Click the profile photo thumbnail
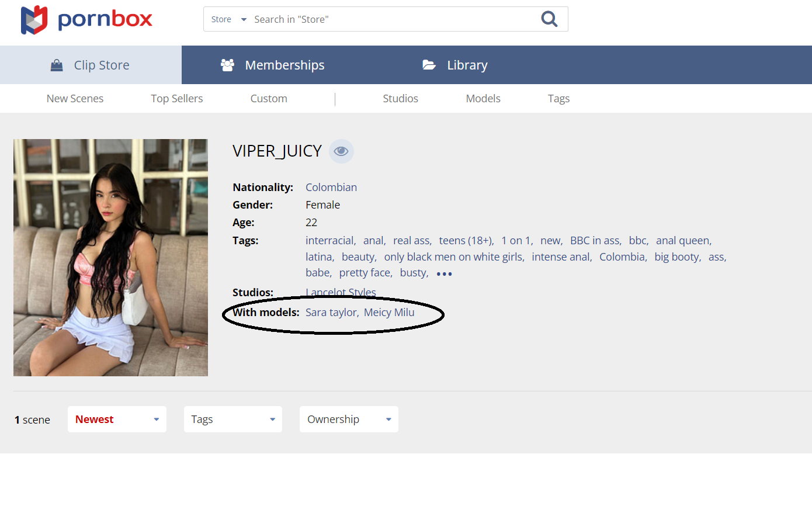Image resolution: width=812 pixels, height=513 pixels. click(110, 258)
